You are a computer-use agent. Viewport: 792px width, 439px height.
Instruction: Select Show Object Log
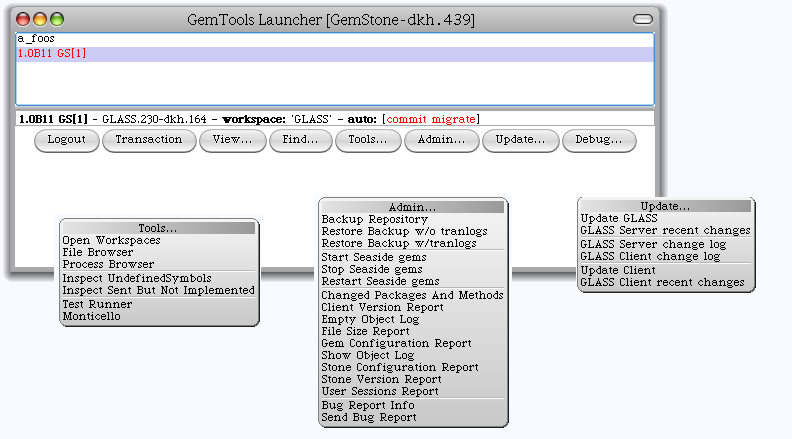coord(413,356)
